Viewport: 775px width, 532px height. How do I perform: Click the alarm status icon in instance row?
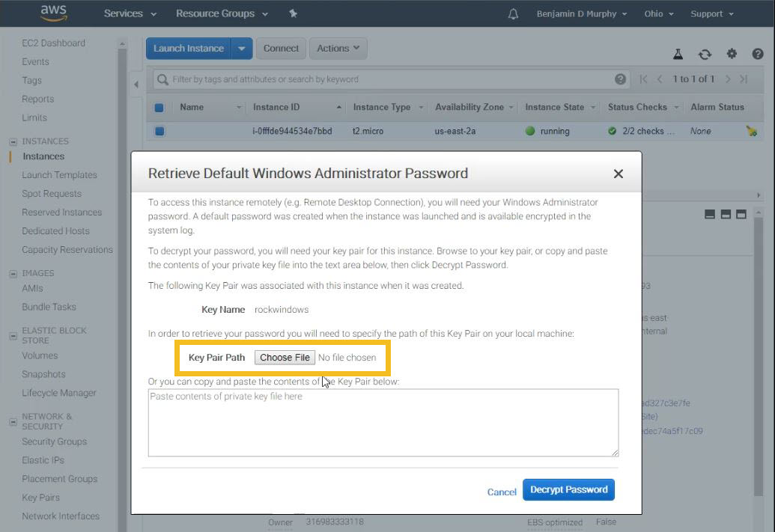tap(752, 131)
